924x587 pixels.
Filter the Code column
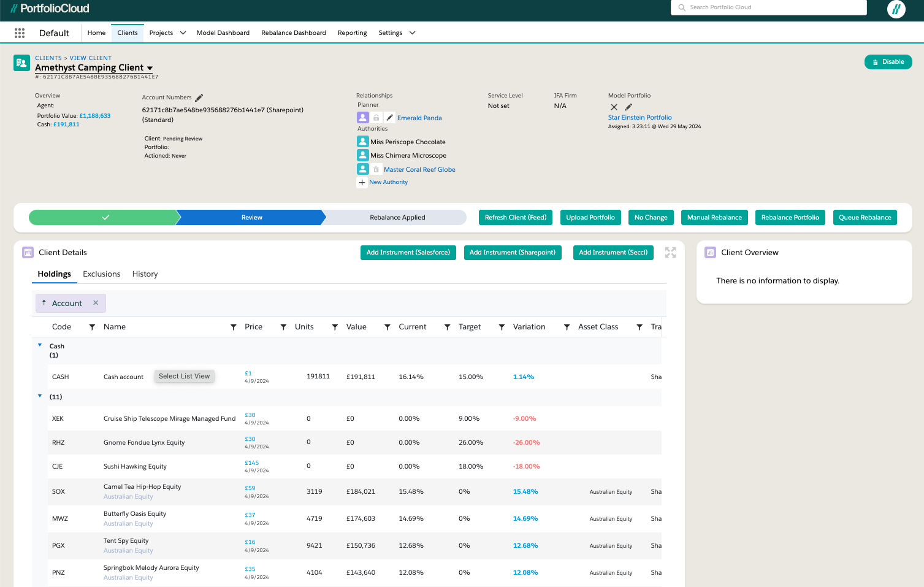pyautogui.click(x=92, y=327)
